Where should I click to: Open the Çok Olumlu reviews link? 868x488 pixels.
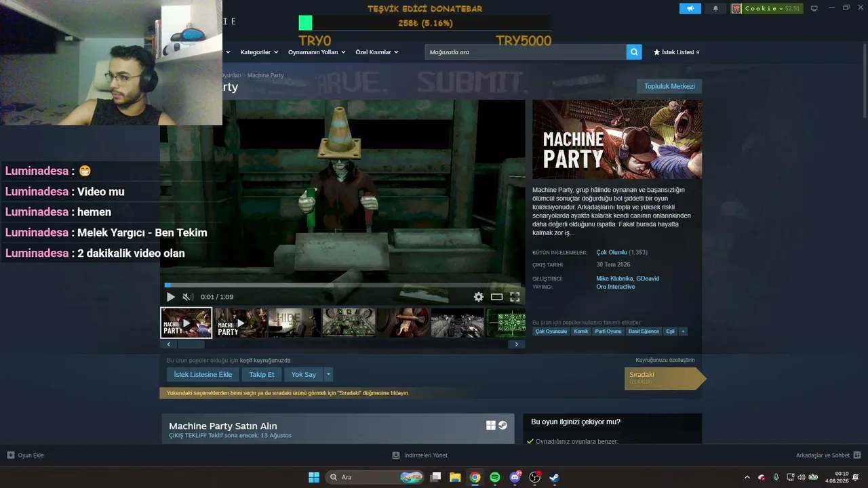(x=612, y=252)
